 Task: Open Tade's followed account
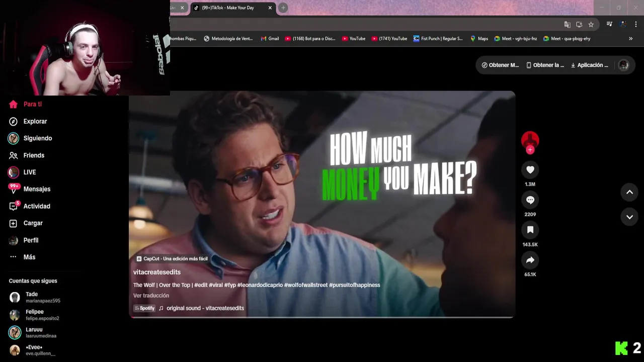(x=34, y=297)
